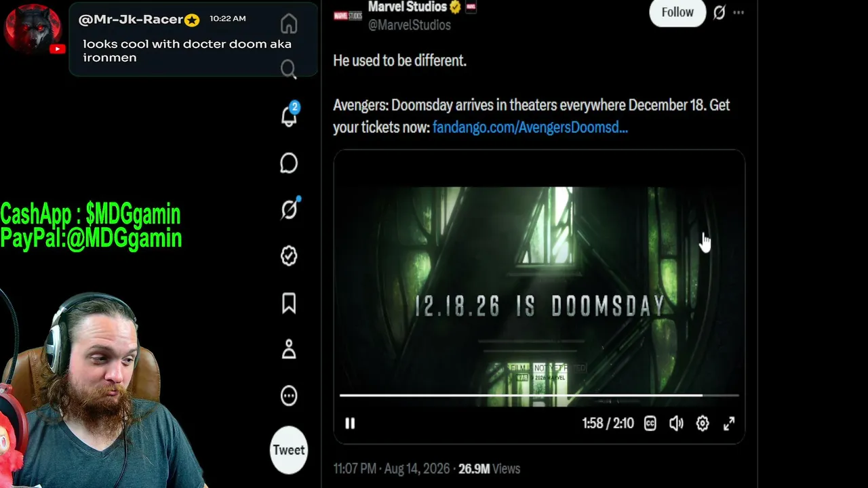Screen dimensions: 868x488
Task: Open Grok icon in the sidebar
Action: [x=290, y=209]
